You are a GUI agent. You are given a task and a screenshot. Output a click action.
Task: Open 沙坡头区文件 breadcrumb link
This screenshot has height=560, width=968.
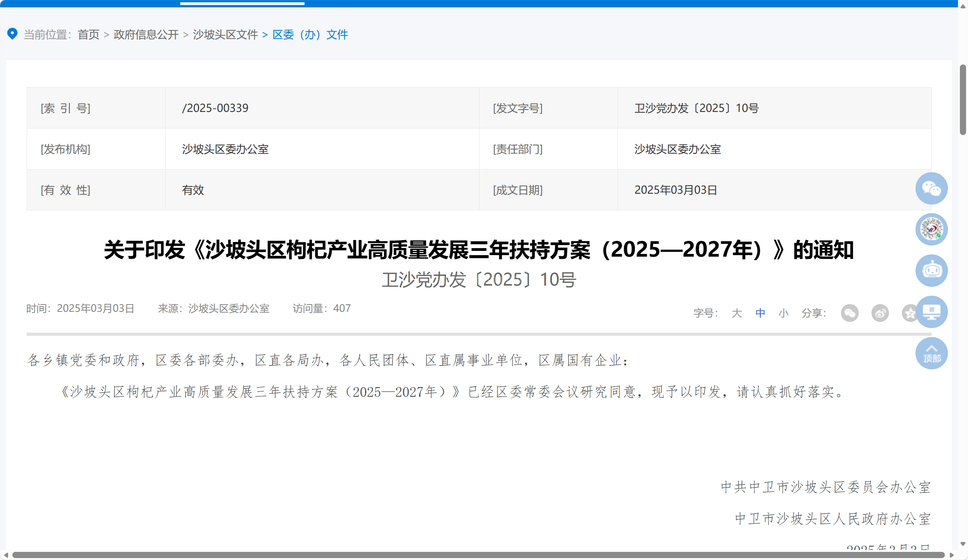click(225, 35)
